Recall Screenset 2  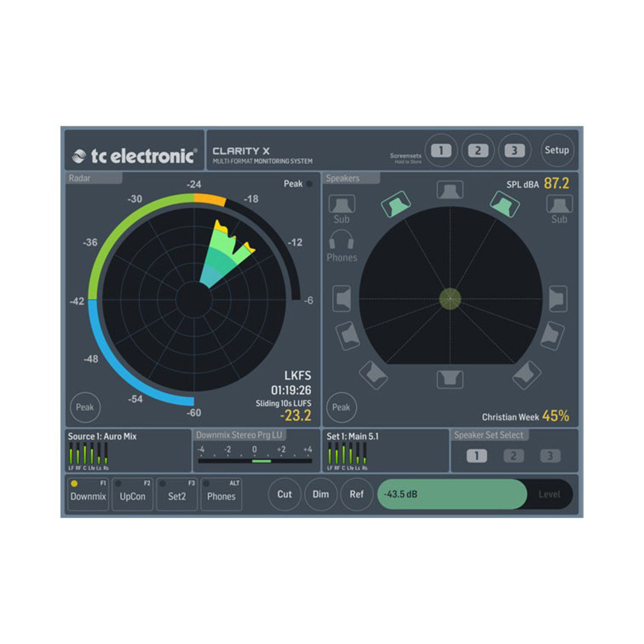pos(478,150)
